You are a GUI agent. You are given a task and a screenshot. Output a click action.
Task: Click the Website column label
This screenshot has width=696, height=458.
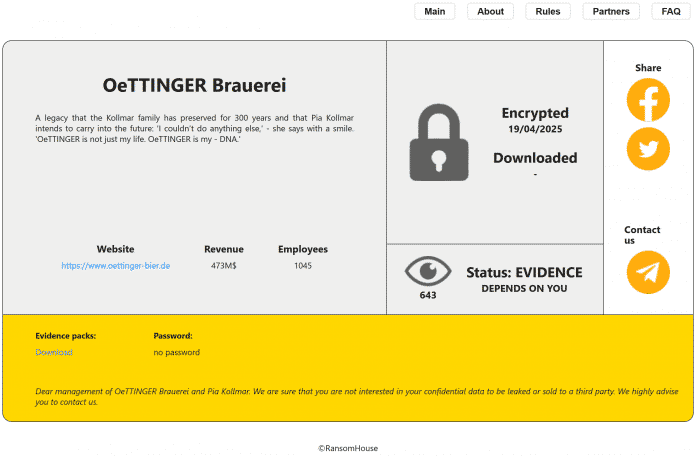(x=115, y=249)
